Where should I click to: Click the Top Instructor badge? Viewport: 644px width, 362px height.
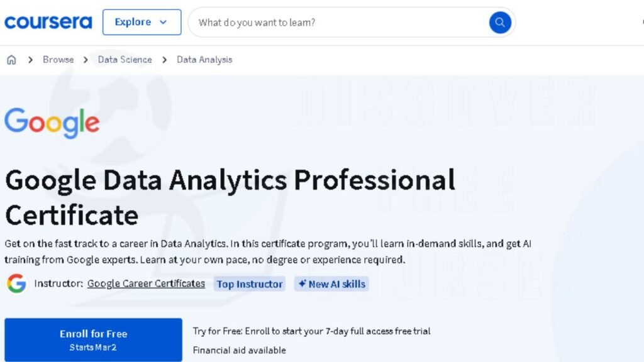[x=249, y=284]
